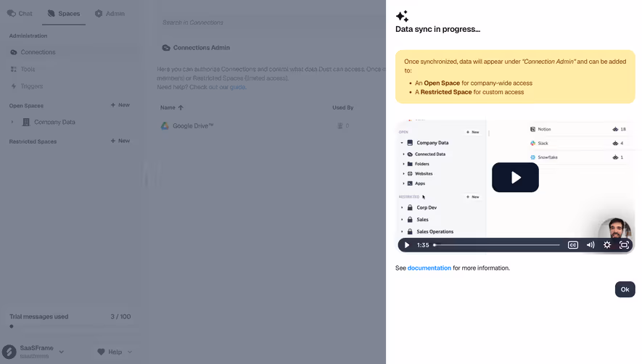Enter fullscreen mode for the video

[x=624, y=245]
